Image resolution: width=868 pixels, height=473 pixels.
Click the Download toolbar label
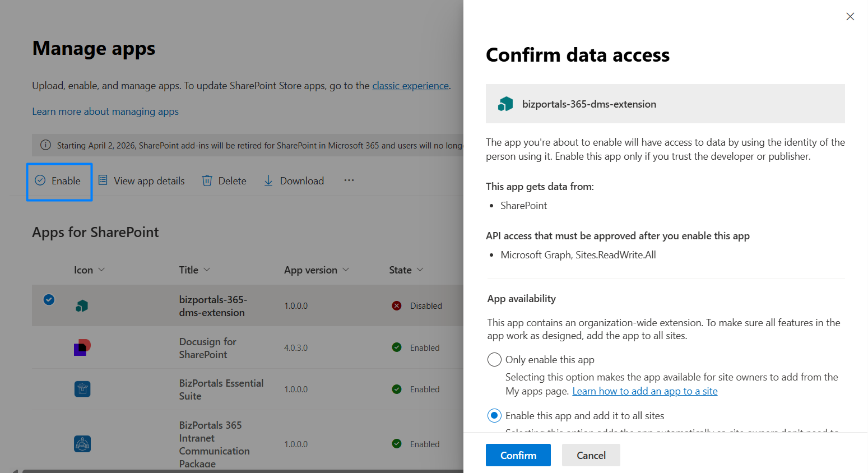pyautogui.click(x=301, y=180)
